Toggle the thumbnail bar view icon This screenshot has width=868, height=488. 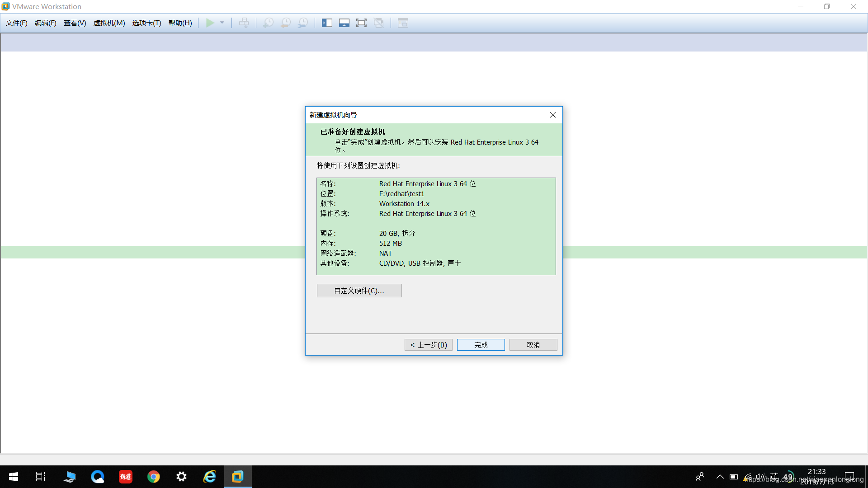click(344, 23)
